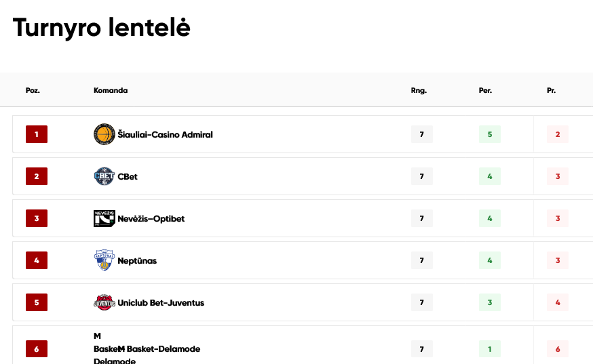
Task: Click the CBet team logo
Action: coord(104,176)
